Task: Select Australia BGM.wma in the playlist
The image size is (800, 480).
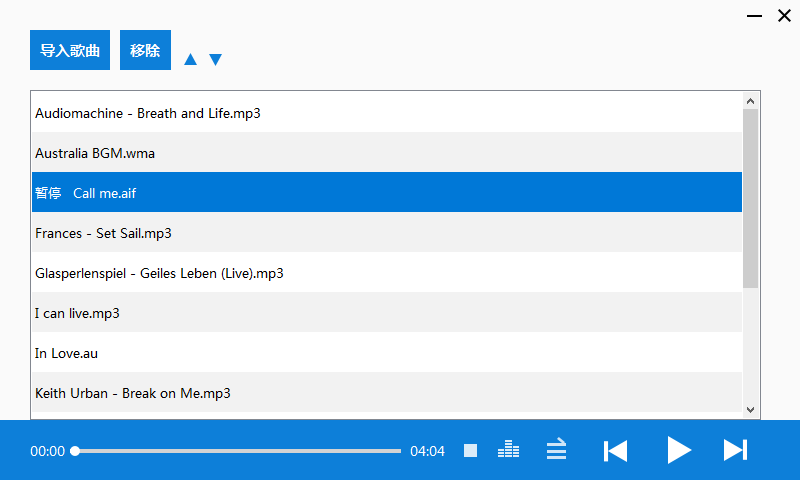Action: 387,153
